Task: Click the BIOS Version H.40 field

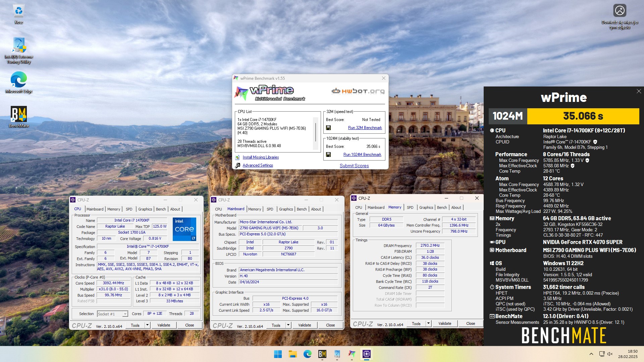Action: [288, 276]
